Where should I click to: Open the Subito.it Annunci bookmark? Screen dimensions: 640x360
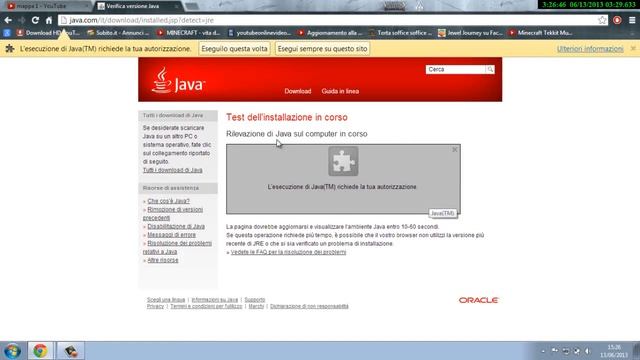tap(118, 33)
